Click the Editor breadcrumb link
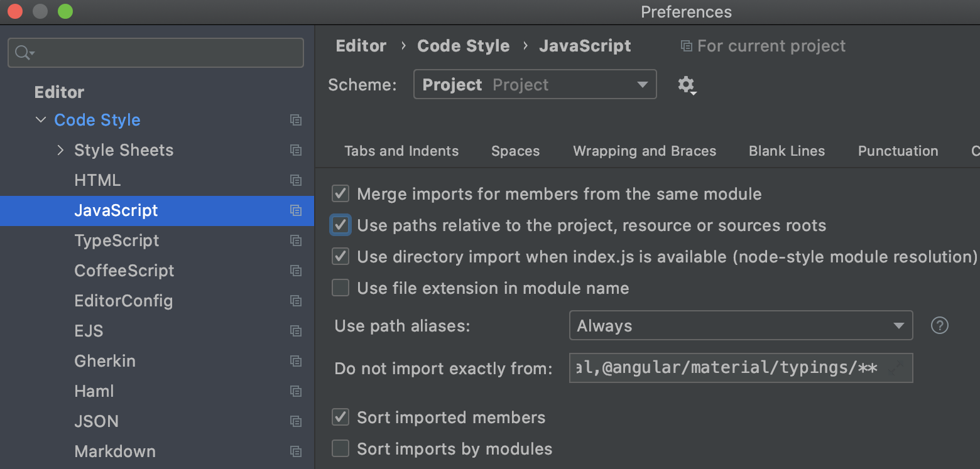The image size is (980, 469). [361, 45]
